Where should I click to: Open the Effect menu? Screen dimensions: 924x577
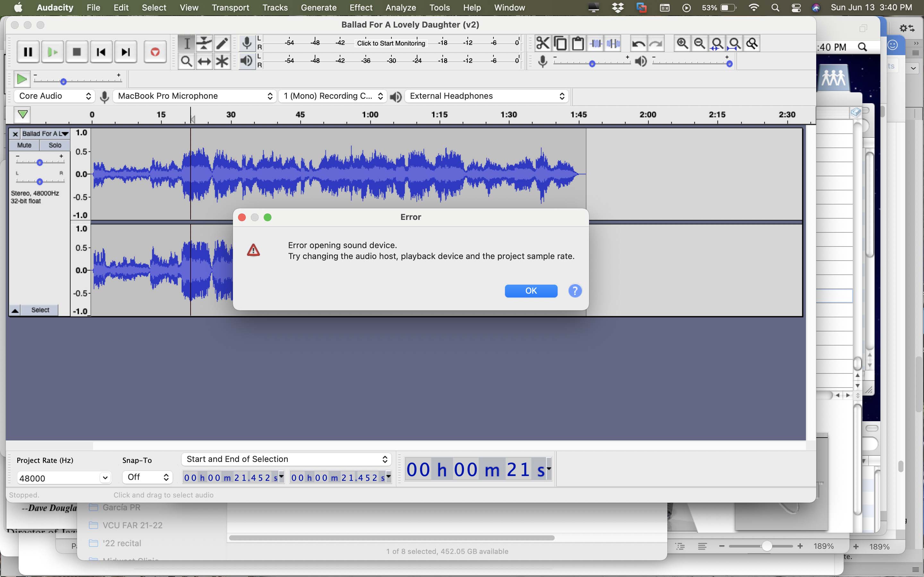coord(360,7)
